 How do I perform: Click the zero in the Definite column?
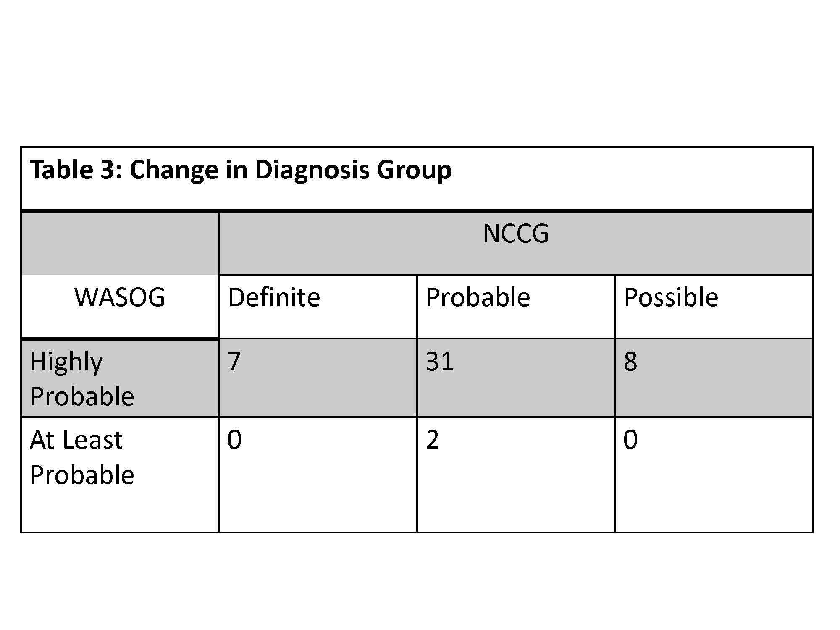coord(234,440)
